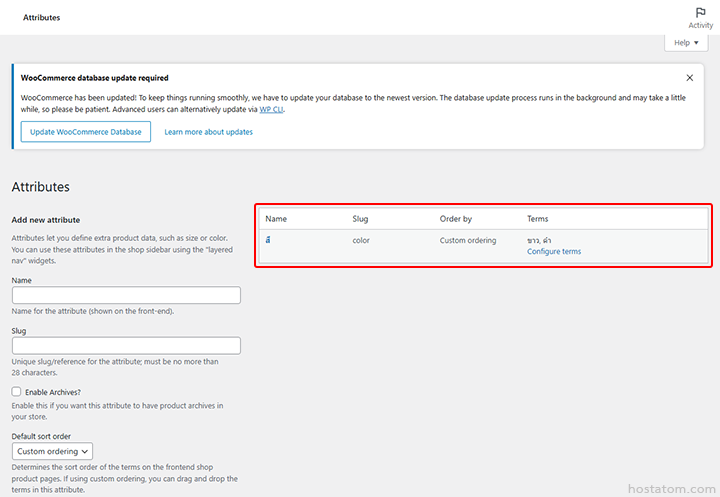Click the color slug cell
Screen dimensions: 720x497
[361, 240]
